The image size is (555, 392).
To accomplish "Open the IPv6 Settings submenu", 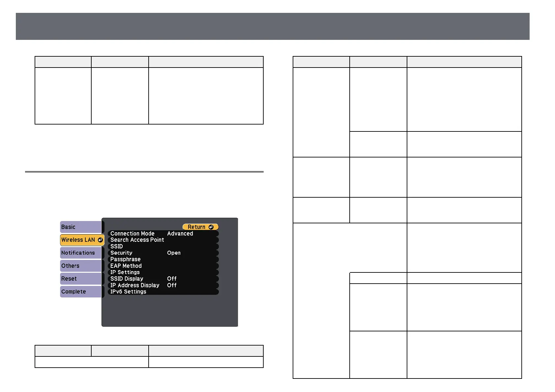I will [163, 292].
